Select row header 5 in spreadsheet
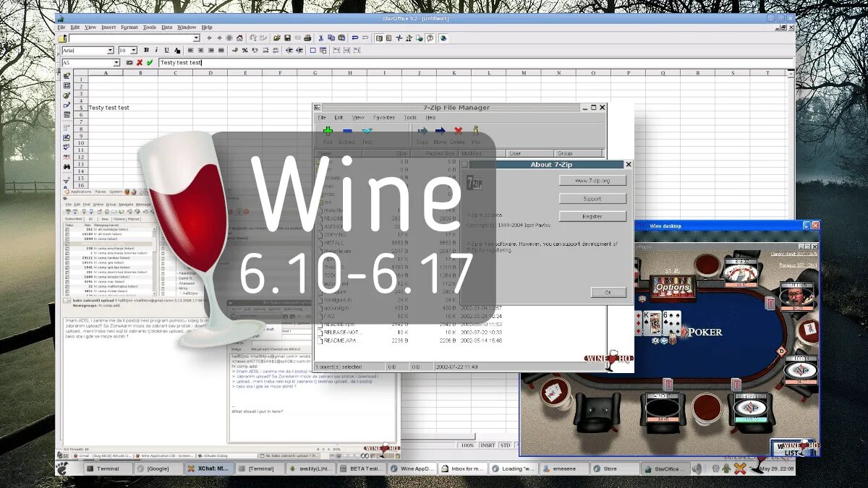 click(80, 108)
